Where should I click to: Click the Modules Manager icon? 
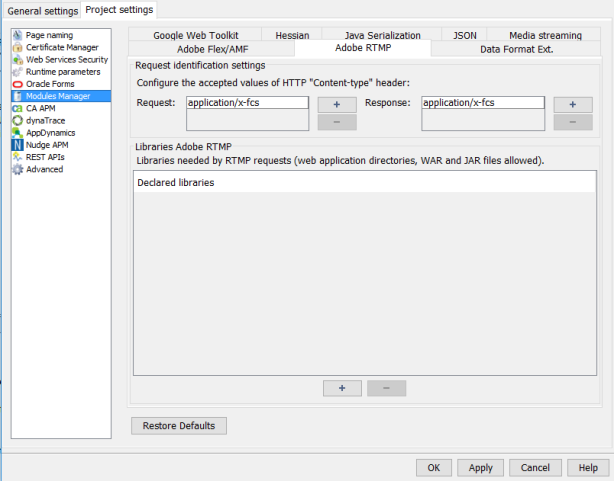click(x=18, y=96)
